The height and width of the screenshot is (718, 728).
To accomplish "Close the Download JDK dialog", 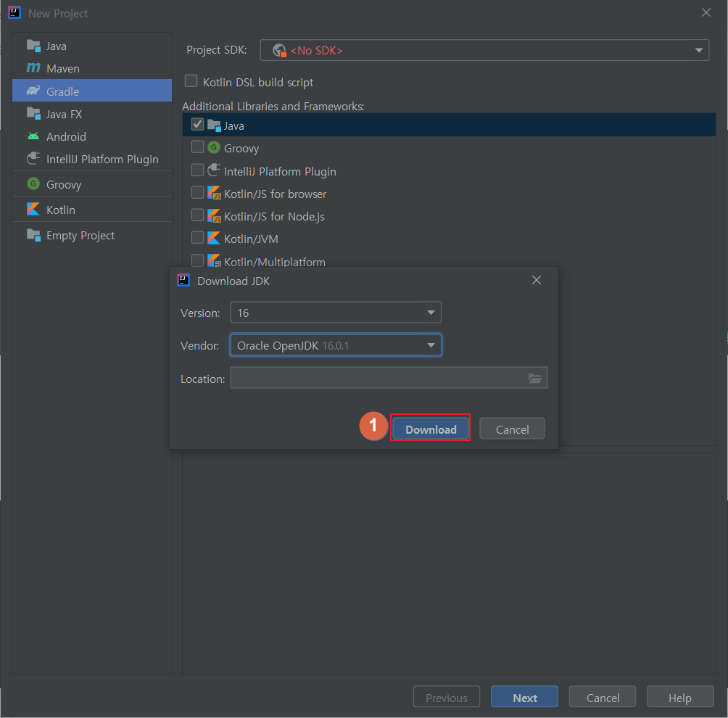I will pos(537,280).
